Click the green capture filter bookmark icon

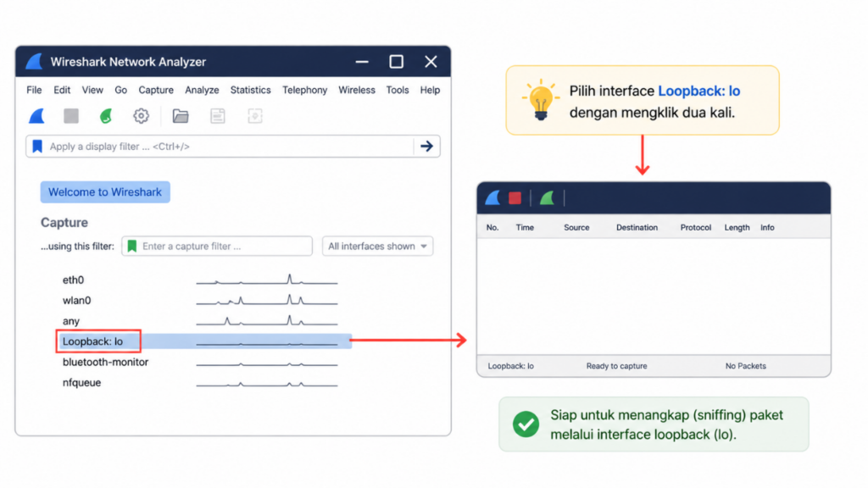[x=131, y=247]
